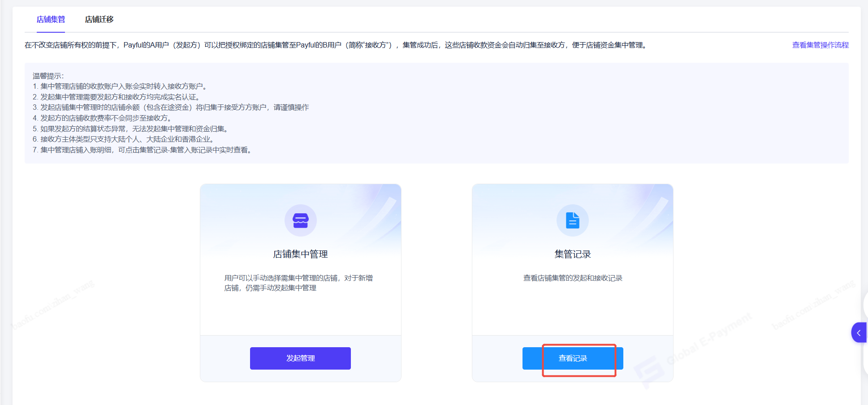Click the 集管记录 card title
Viewport: 868px width, 405px height.
click(572, 254)
